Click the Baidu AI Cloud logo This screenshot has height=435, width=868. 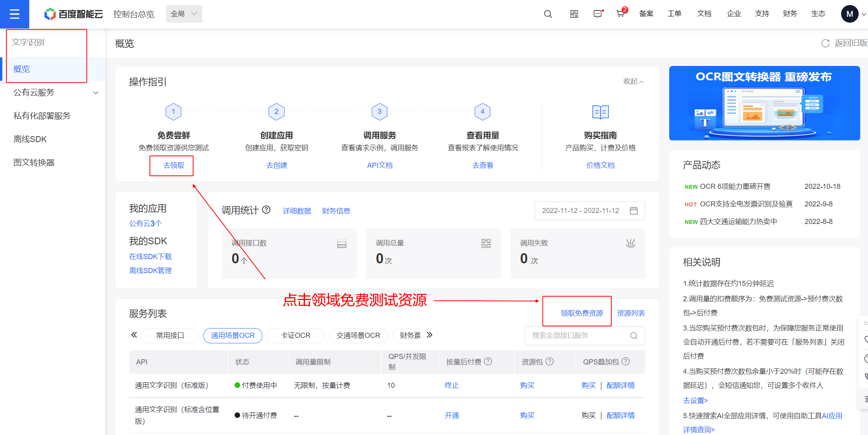(74, 14)
